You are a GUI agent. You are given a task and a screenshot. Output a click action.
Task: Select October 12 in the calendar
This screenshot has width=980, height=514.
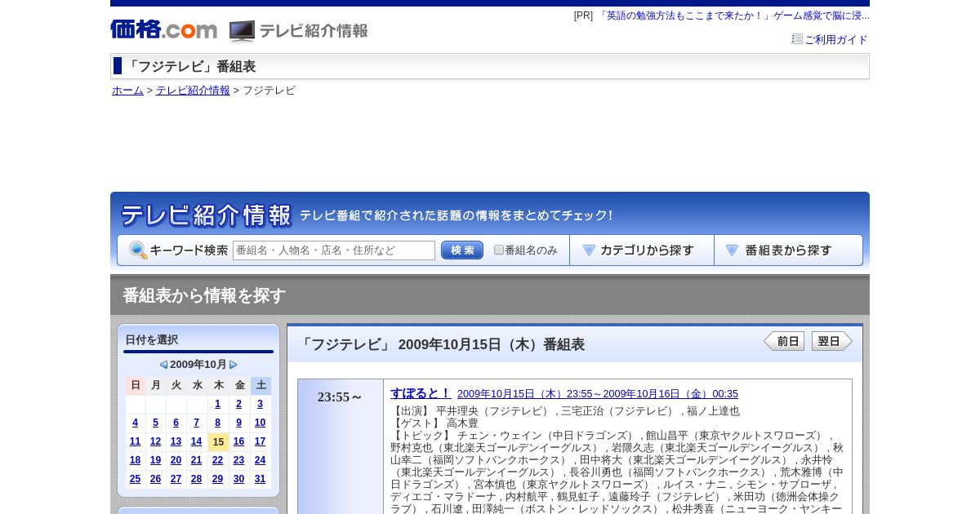tap(156, 441)
